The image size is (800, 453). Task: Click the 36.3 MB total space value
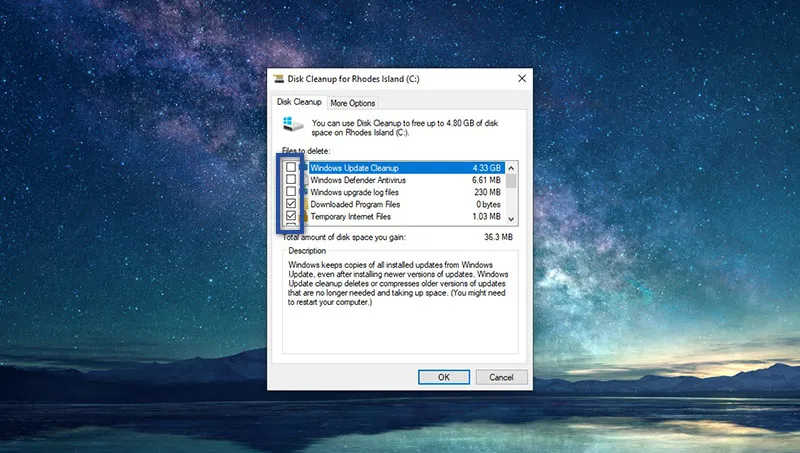click(x=498, y=237)
